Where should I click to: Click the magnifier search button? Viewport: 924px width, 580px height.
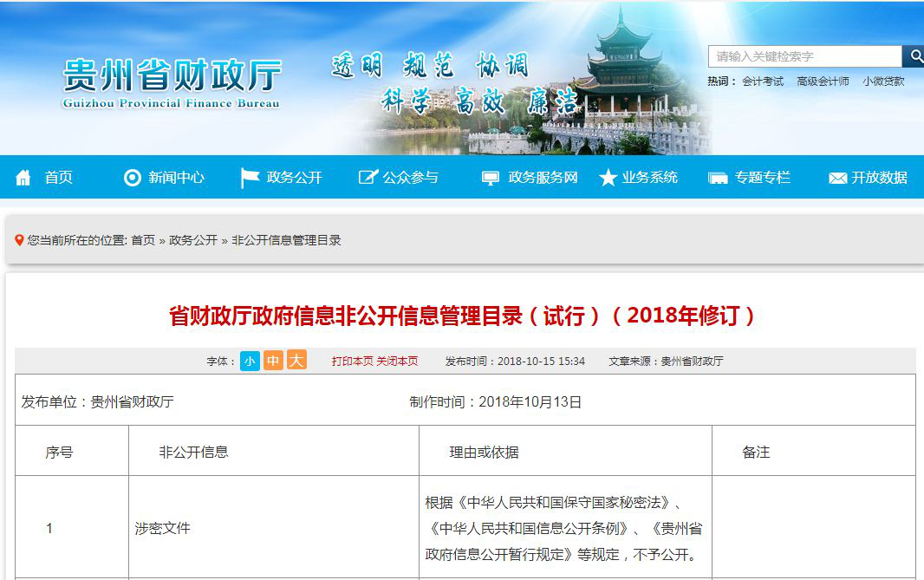pos(914,56)
